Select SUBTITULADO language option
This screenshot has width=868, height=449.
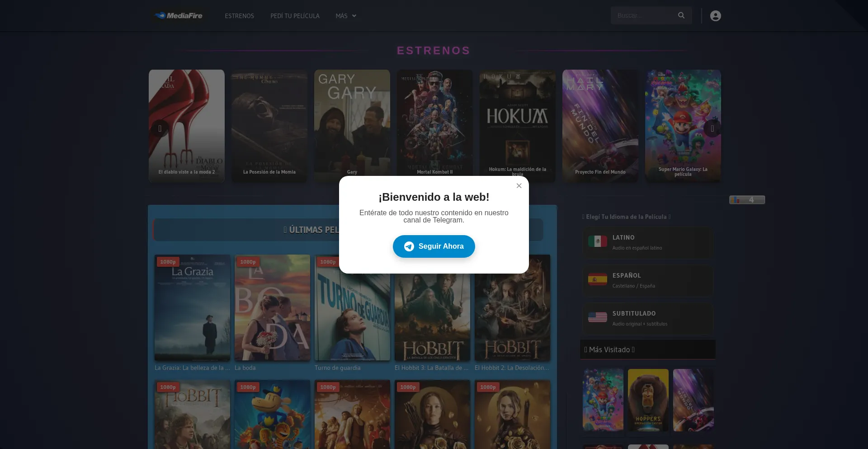click(648, 318)
